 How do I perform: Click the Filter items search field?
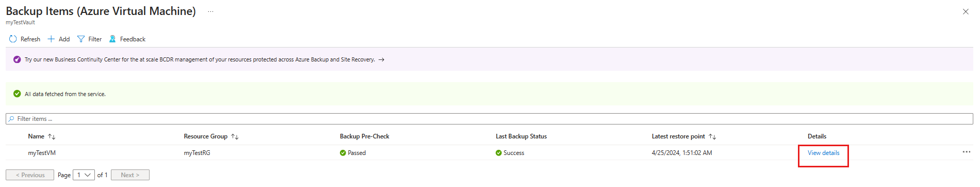pos(489,119)
